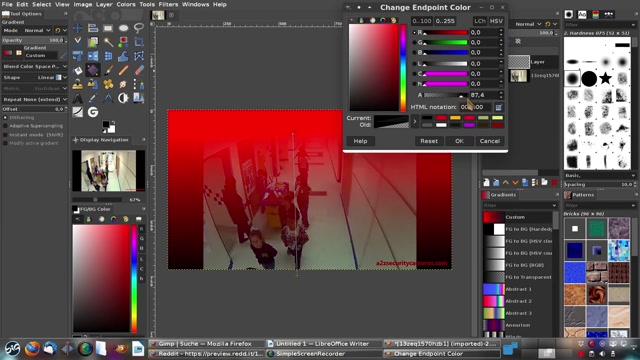The height and width of the screenshot is (360, 640).
Task: Select the Foreground Select tool
Action: click(x=93, y=42)
